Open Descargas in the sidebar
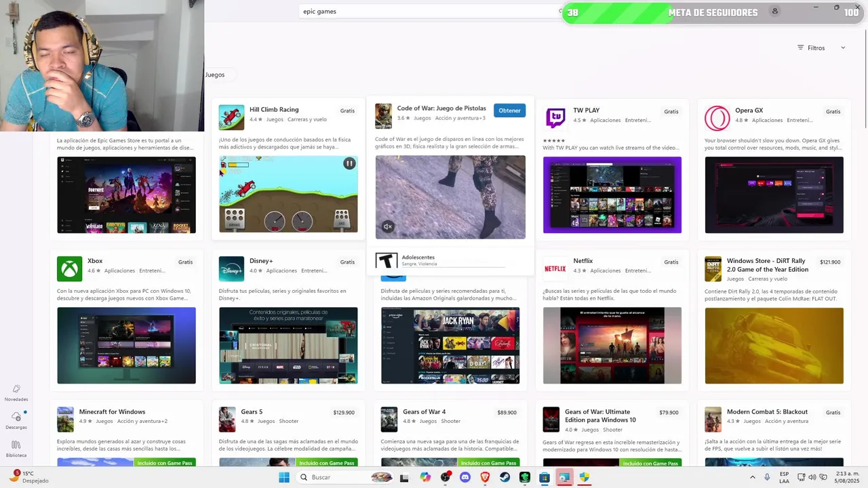Image resolution: width=868 pixels, height=488 pixels. click(16, 421)
